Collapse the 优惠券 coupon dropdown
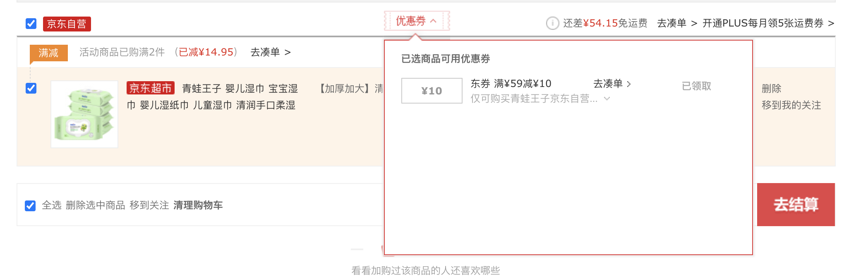The width and height of the screenshot is (868, 280). (x=417, y=21)
